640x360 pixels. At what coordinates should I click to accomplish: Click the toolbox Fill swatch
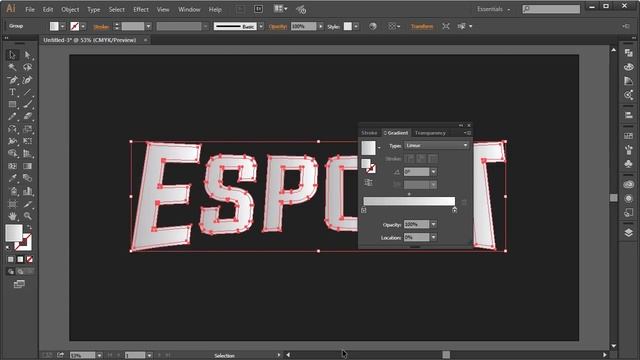tap(14, 233)
